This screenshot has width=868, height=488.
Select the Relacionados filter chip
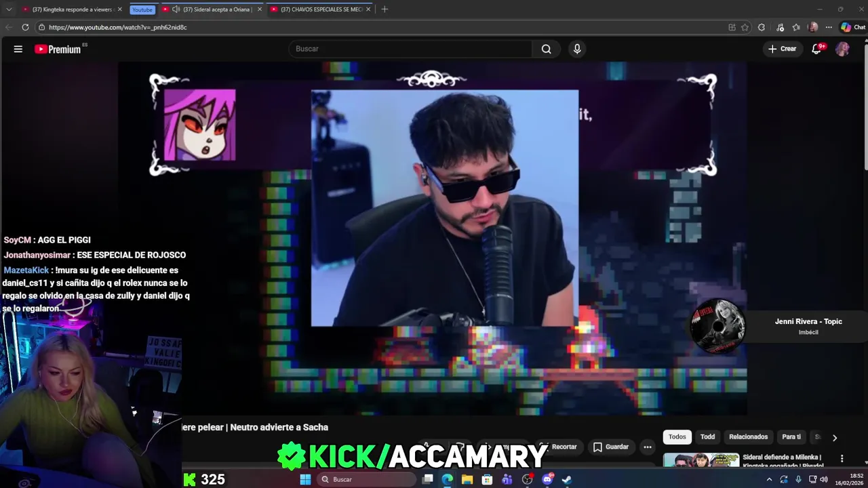click(x=749, y=437)
